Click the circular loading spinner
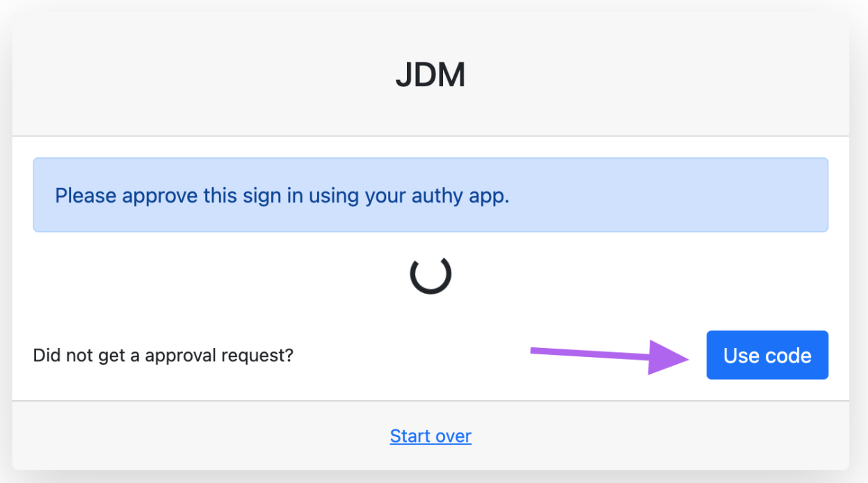This screenshot has width=868, height=483. [x=431, y=274]
